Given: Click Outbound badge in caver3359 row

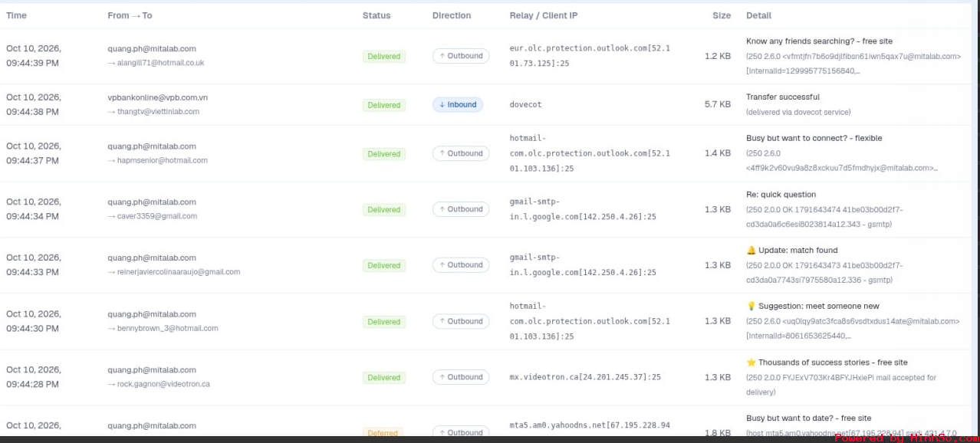Looking at the screenshot, I should pos(461,209).
